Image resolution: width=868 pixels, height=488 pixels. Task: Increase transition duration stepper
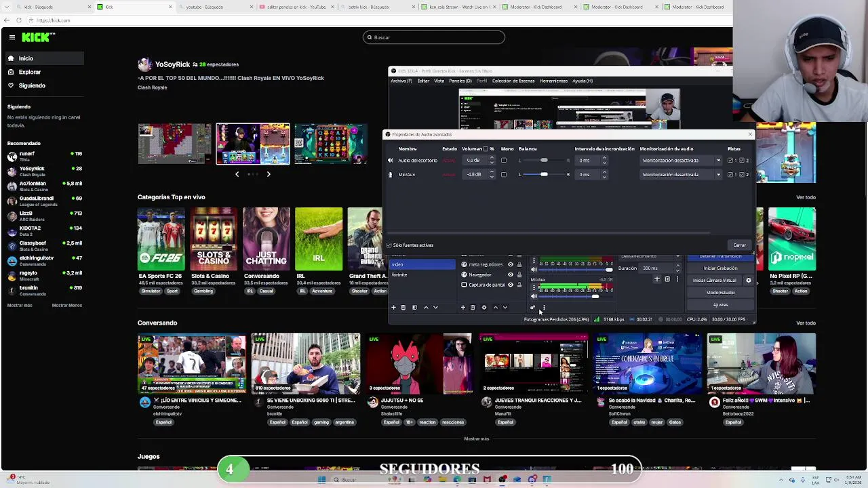(x=677, y=266)
